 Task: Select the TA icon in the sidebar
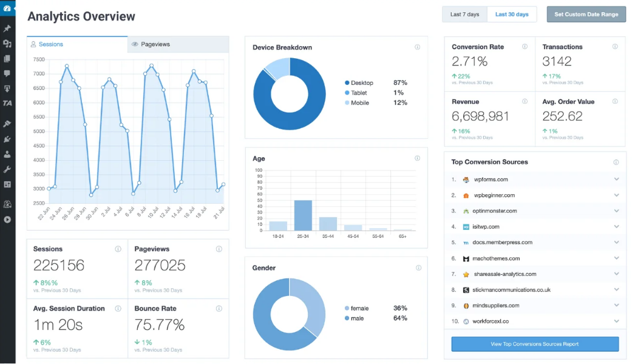[x=7, y=103]
